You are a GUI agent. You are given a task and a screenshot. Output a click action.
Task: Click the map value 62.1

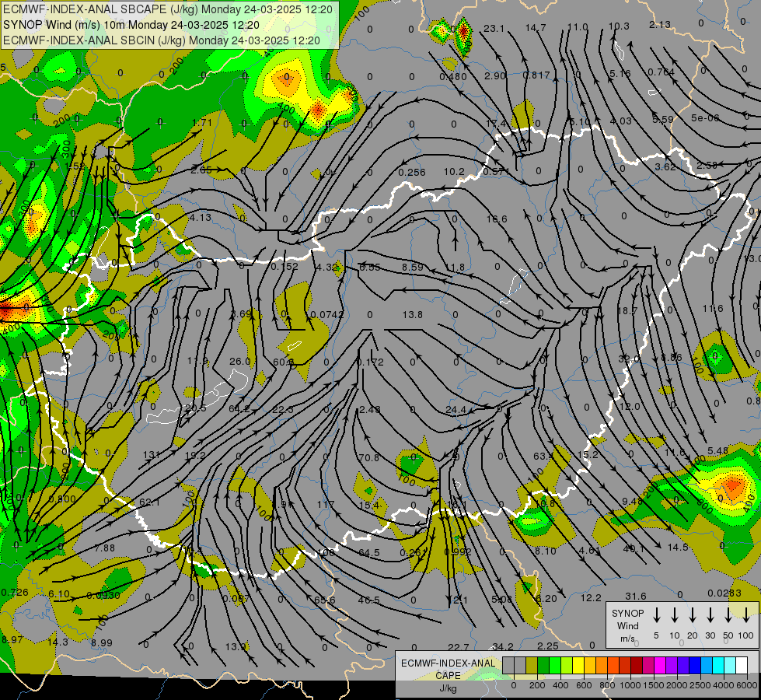pyautogui.click(x=149, y=502)
